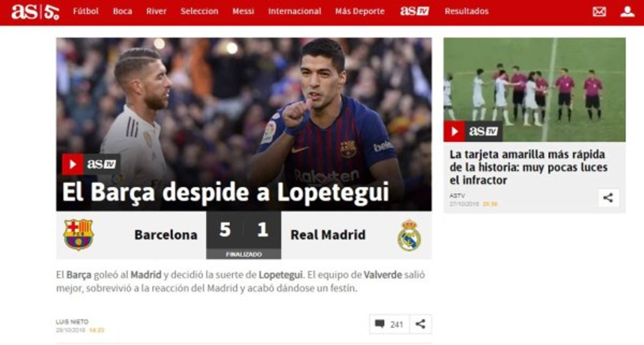Open the AS TV menu logo
Viewport: 644px width, 345px height.
tap(414, 11)
